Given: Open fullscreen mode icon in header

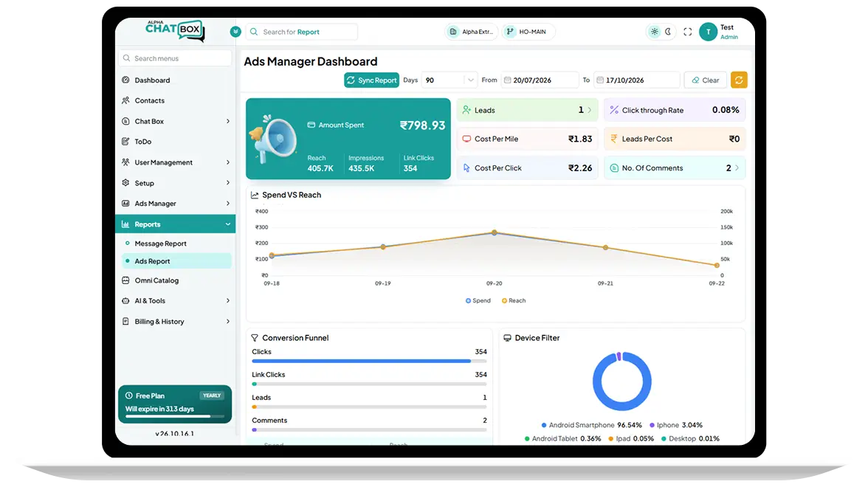Looking at the screenshot, I should tap(688, 32).
